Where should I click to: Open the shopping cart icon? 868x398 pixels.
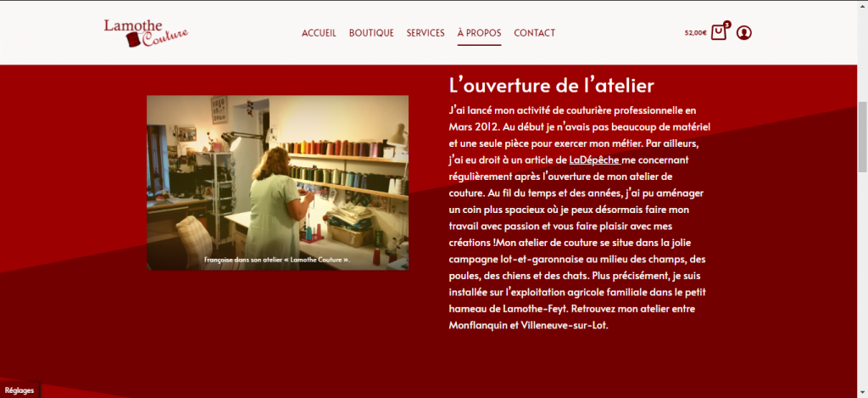718,33
